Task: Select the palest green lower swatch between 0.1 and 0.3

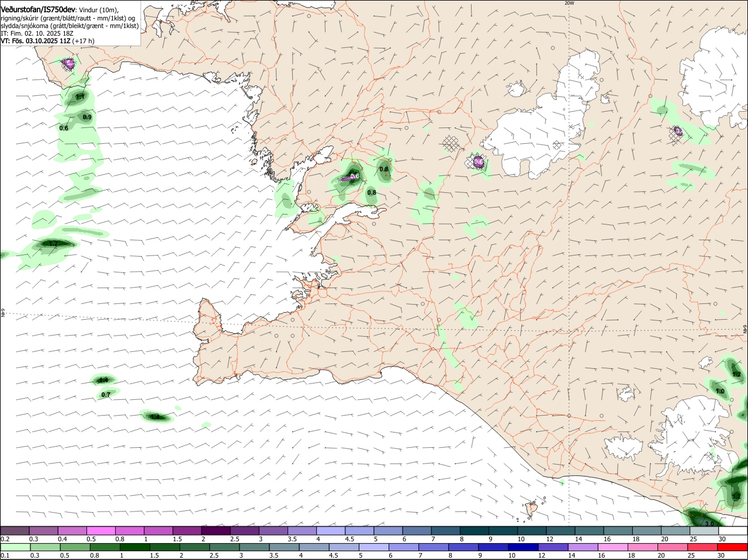Action: click(x=15, y=547)
